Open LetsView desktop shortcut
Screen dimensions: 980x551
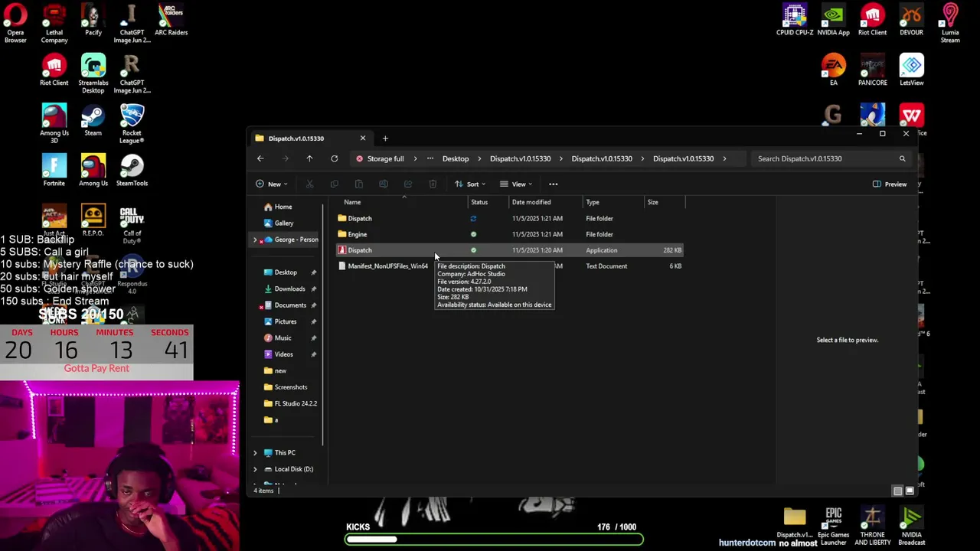click(911, 70)
